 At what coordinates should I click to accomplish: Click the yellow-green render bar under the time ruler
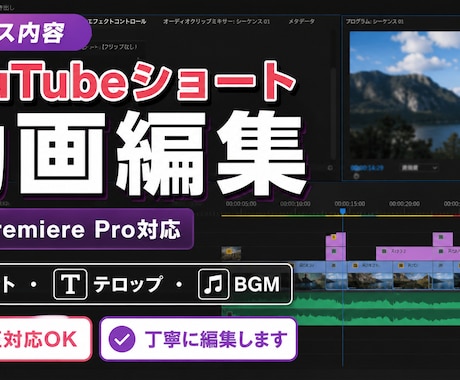[x=341, y=216]
